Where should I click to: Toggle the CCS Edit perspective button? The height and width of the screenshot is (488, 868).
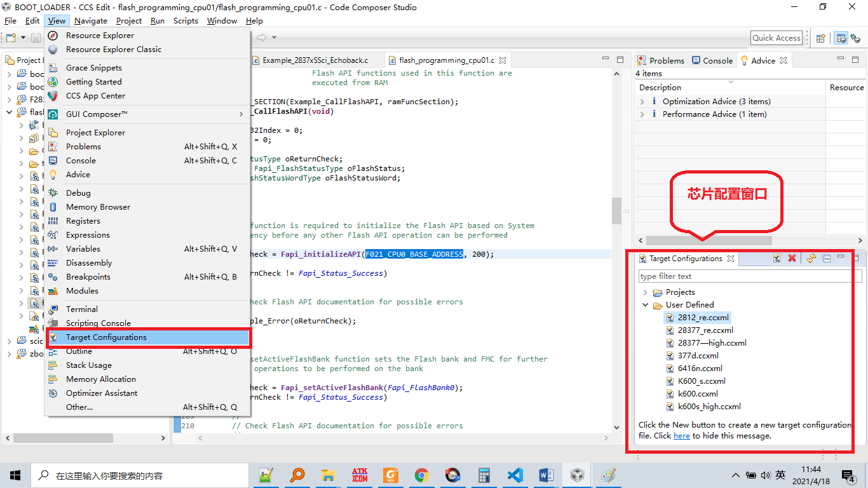[x=841, y=37]
